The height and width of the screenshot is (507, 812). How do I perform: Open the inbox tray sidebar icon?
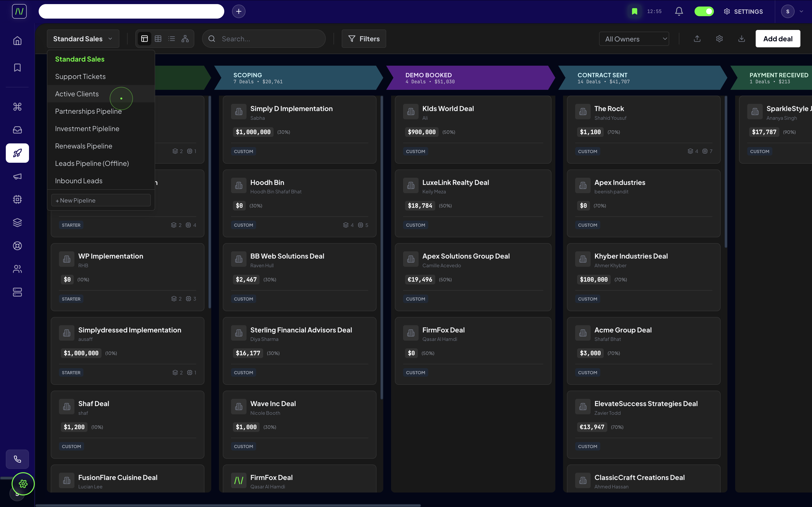(x=17, y=130)
